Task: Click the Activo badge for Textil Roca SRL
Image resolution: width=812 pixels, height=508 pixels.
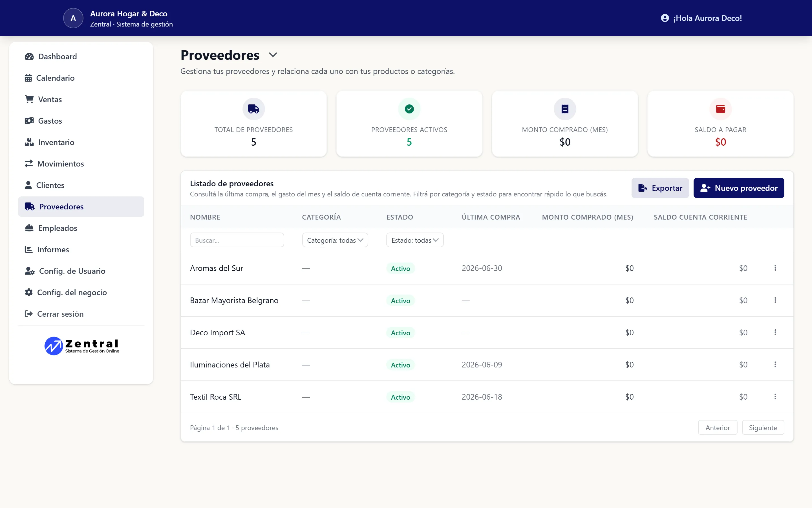Action: (400, 397)
